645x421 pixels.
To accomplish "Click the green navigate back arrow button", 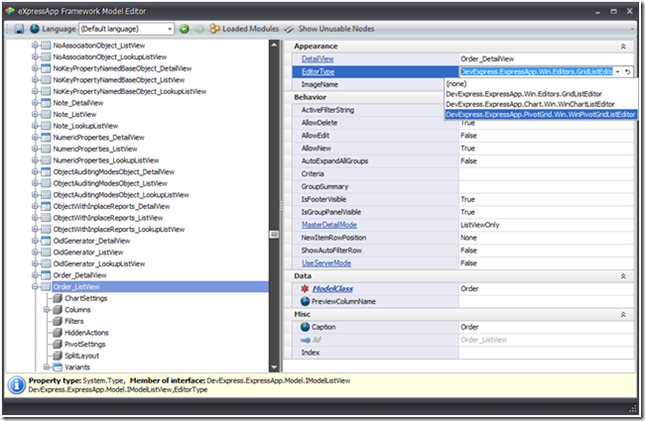I will tap(184, 29).
